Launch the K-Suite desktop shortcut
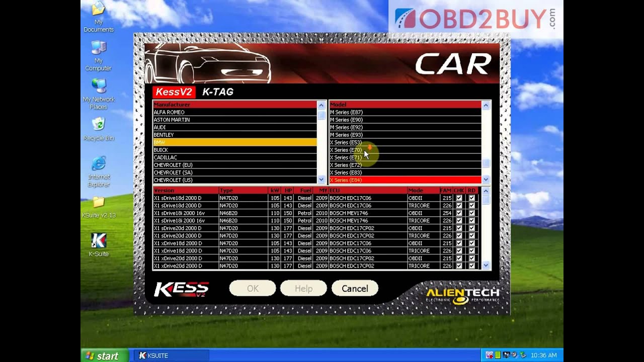Image resolution: width=644 pixels, height=362 pixels. pyautogui.click(x=99, y=245)
